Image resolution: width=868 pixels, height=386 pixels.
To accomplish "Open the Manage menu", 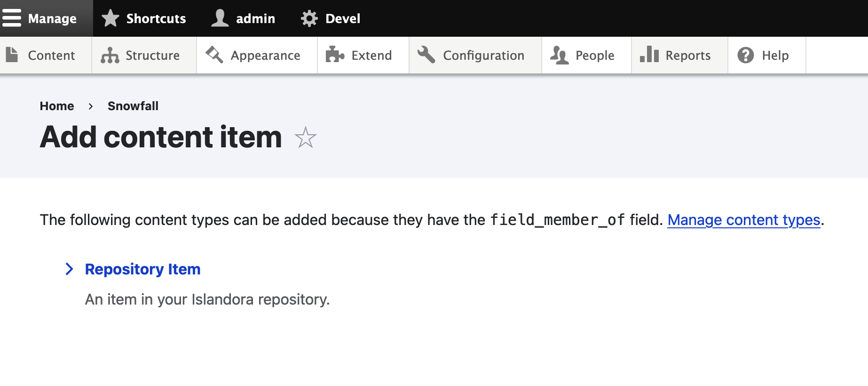I will [x=52, y=18].
